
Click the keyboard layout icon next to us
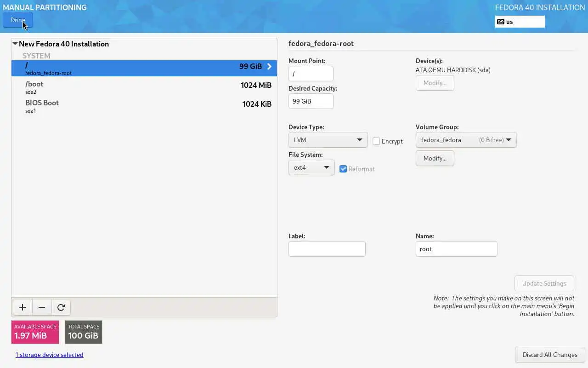point(501,22)
